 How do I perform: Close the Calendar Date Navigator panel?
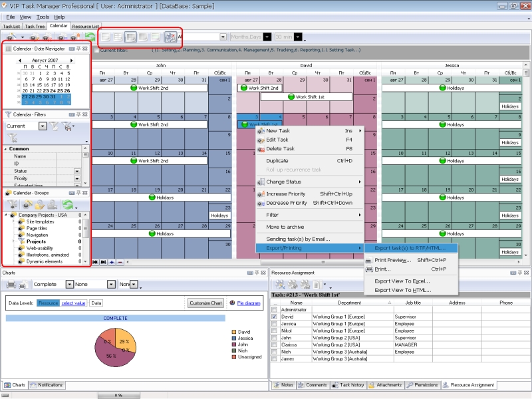[x=85, y=49]
